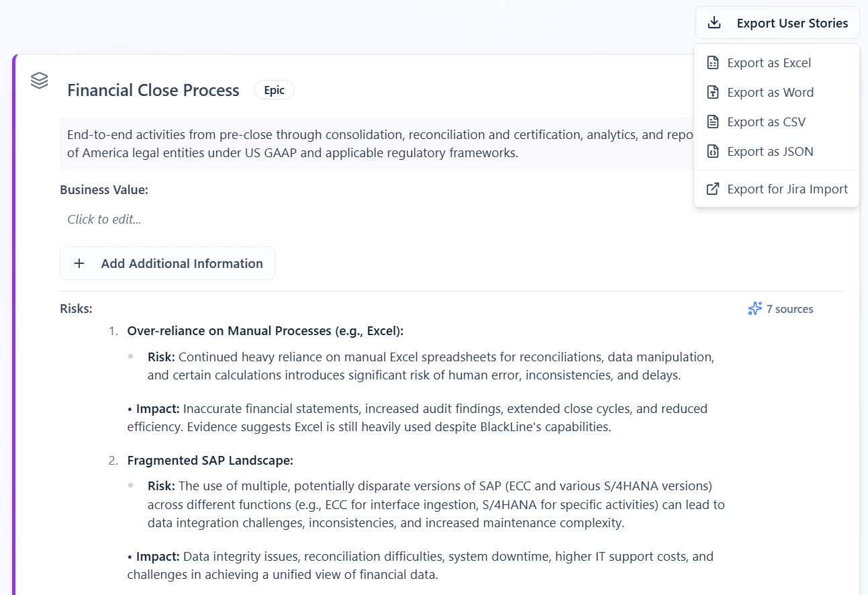The height and width of the screenshot is (595, 868).
Task: Select the Excel spreadsheet icon in export menu
Action: click(x=712, y=62)
